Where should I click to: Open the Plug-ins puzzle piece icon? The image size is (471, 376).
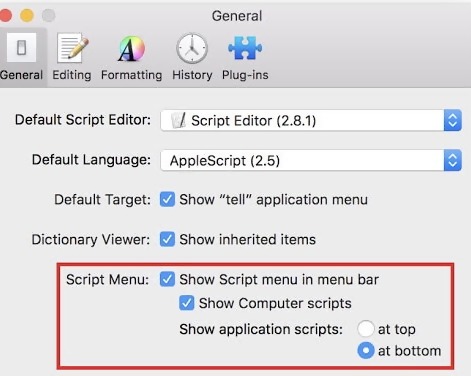[x=245, y=48]
